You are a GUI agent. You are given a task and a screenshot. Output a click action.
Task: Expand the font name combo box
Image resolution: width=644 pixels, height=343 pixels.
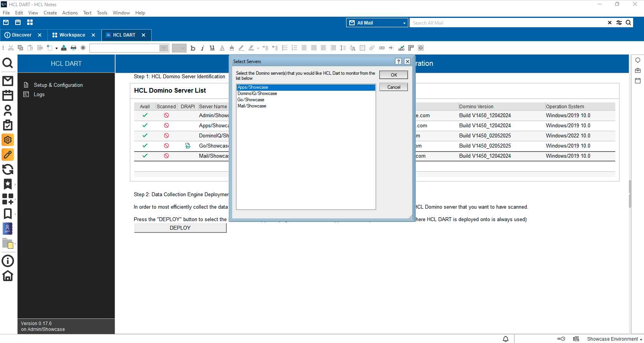[x=164, y=48]
